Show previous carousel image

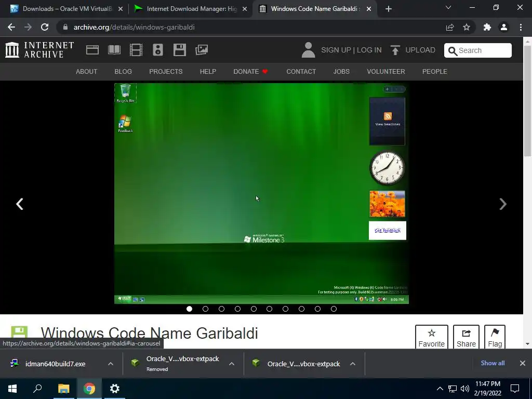[x=20, y=204]
